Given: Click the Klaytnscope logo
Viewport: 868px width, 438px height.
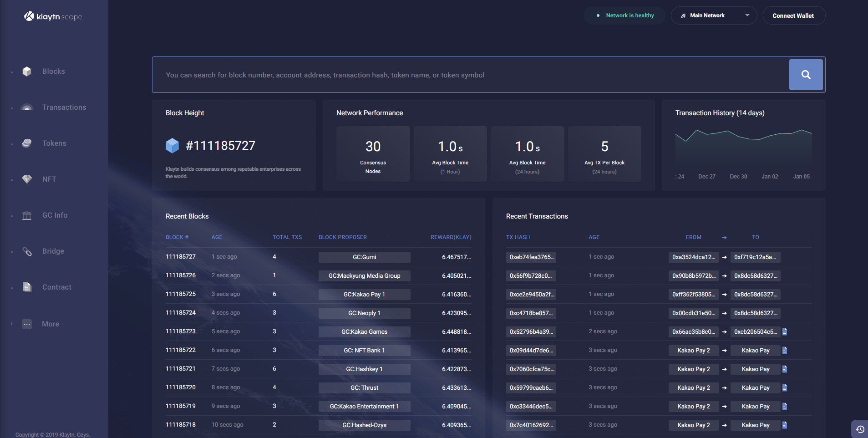Looking at the screenshot, I should pos(53,16).
